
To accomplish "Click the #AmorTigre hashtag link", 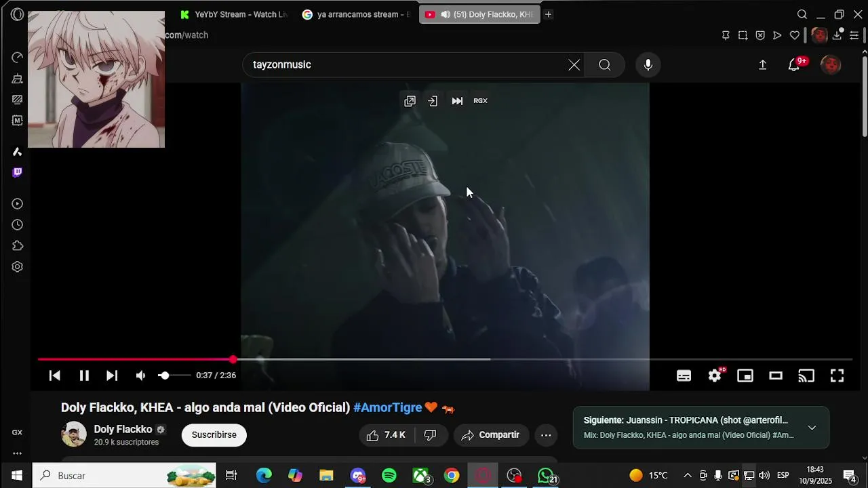I will pos(387,407).
